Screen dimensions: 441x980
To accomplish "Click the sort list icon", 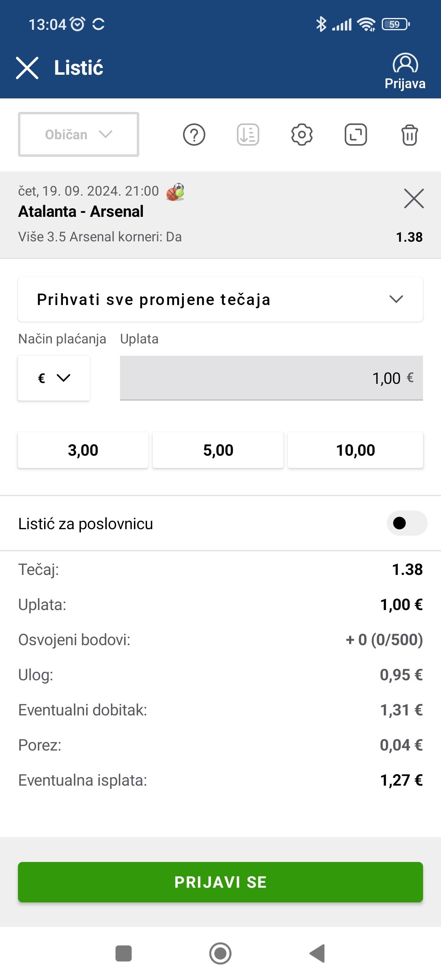I will [x=248, y=135].
